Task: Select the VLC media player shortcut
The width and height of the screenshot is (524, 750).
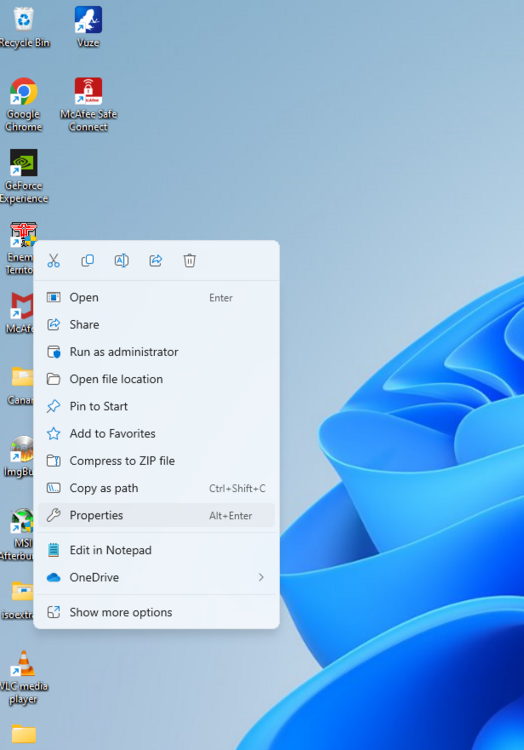Action: (x=23, y=678)
